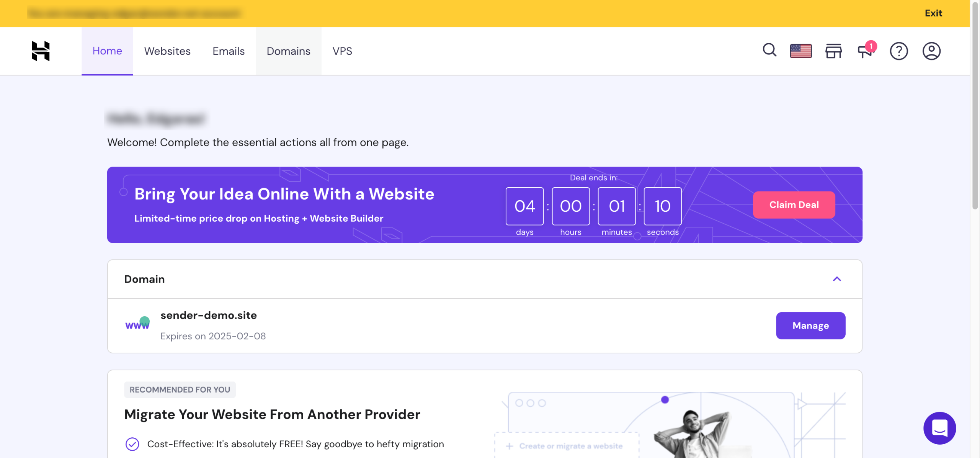
Task: Open the marketplace store icon
Action: point(833,51)
